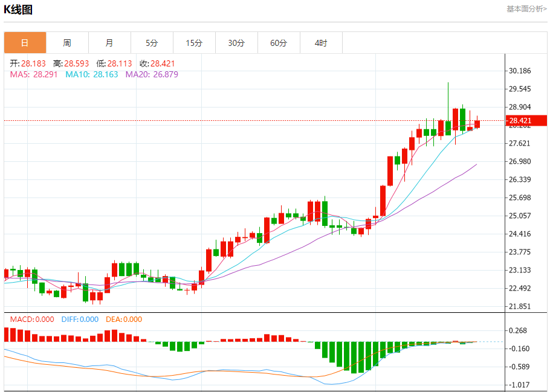Click the MACD:0.000 indicator label
This screenshot has width=550, height=392.
pyautogui.click(x=32, y=320)
